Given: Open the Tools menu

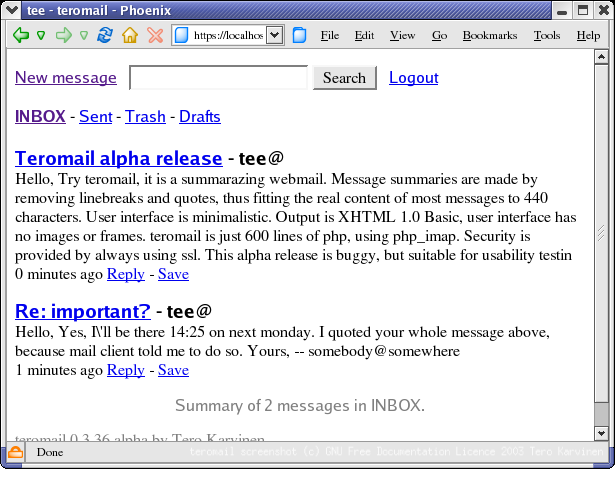Looking at the screenshot, I should click(x=547, y=36).
